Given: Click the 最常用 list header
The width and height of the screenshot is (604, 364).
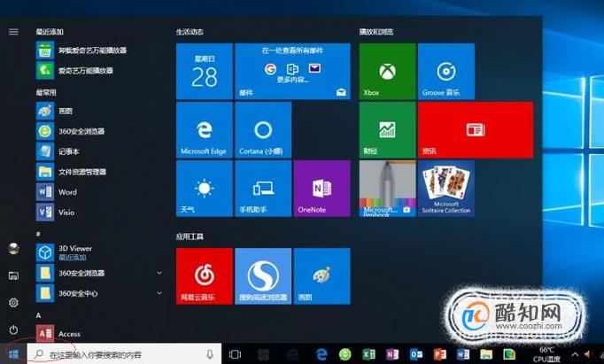Looking at the screenshot, I should point(46,92).
